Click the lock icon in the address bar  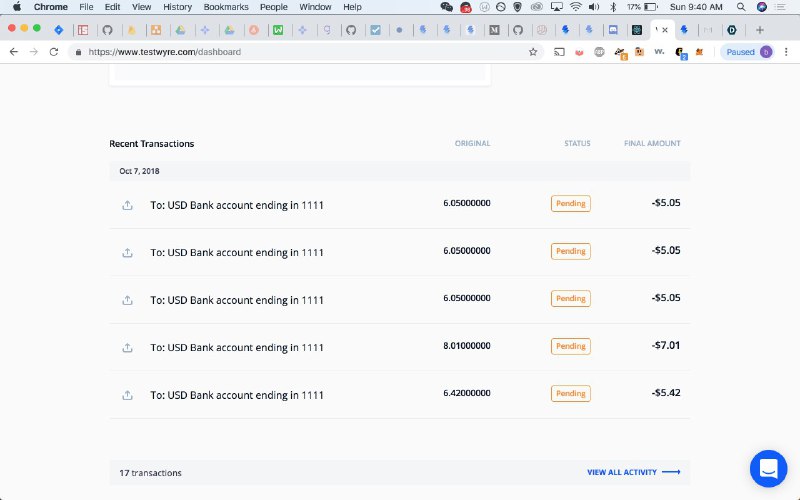click(78, 52)
